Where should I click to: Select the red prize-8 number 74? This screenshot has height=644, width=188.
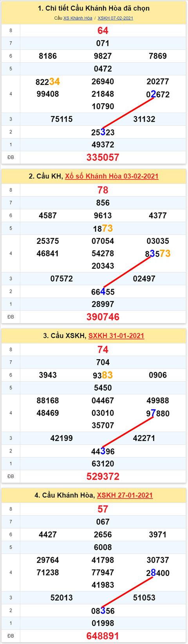(103, 350)
